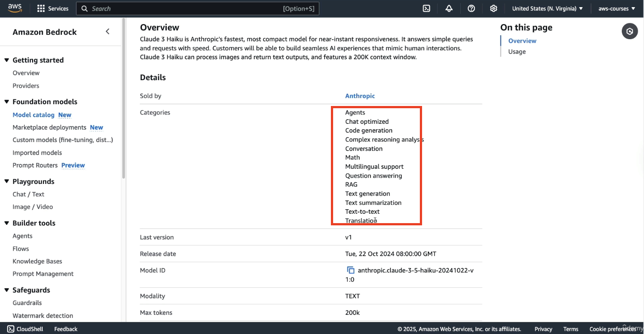Click the sidebar vertical scrollbar
The height and width of the screenshot is (334, 644).
(124, 98)
